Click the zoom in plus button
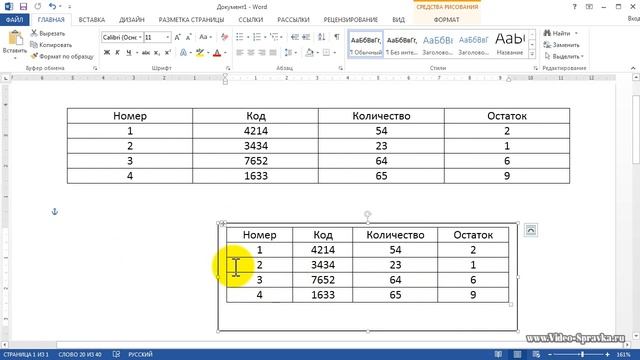 coord(607,354)
